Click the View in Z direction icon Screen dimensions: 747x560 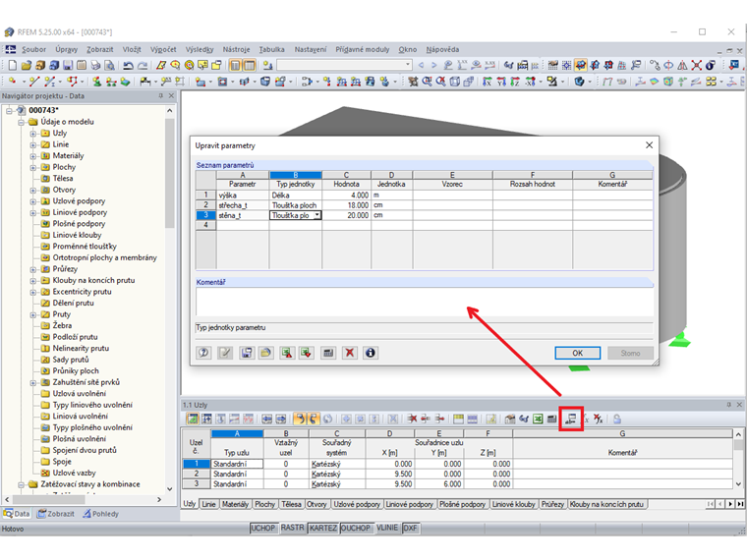515,82
